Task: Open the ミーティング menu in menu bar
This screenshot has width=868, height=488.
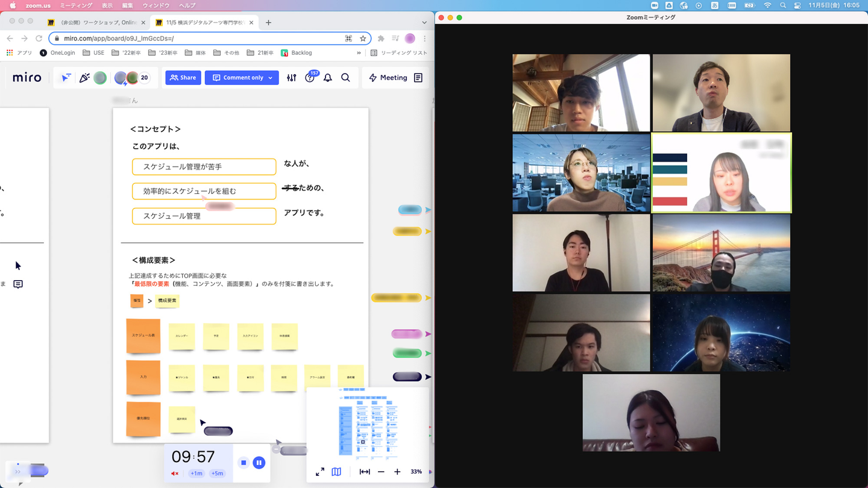Action: pyautogui.click(x=76, y=5)
